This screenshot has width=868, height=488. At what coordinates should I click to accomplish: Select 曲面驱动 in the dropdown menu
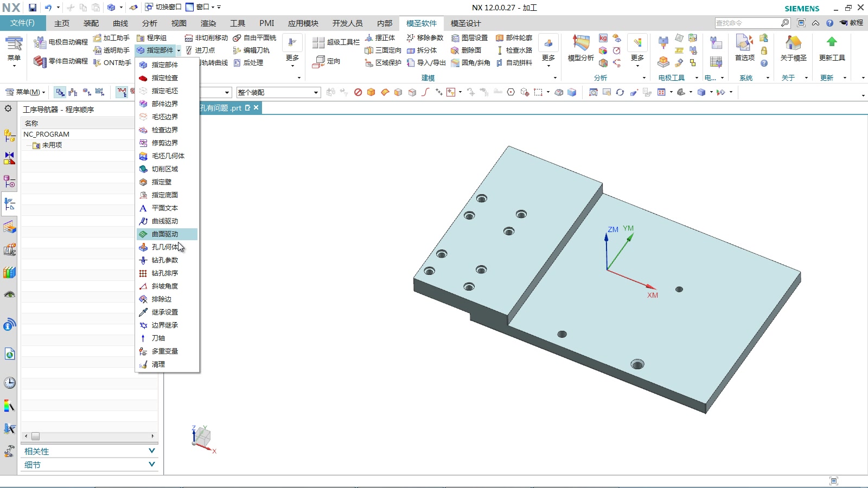[167, 234]
